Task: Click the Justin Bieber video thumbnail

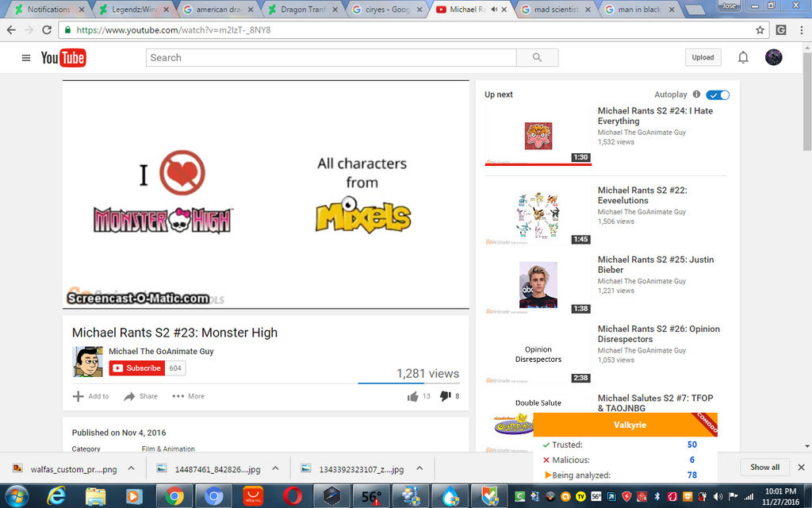Action: [538, 285]
